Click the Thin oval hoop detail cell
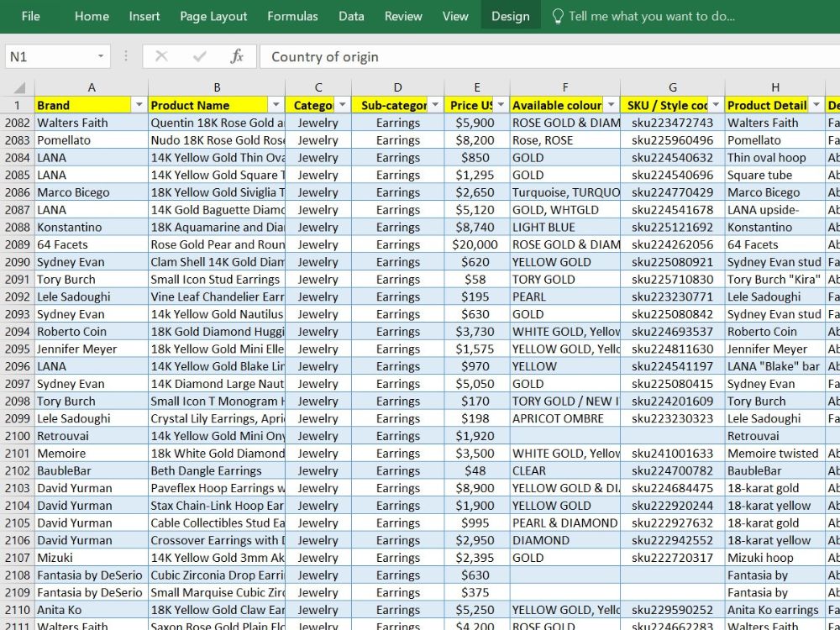 click(775, 158)
